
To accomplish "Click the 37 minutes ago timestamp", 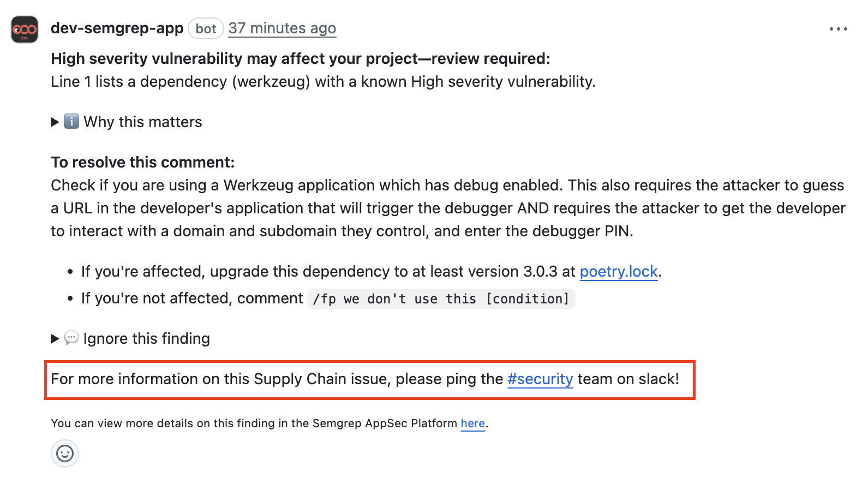I will (282, 28).
